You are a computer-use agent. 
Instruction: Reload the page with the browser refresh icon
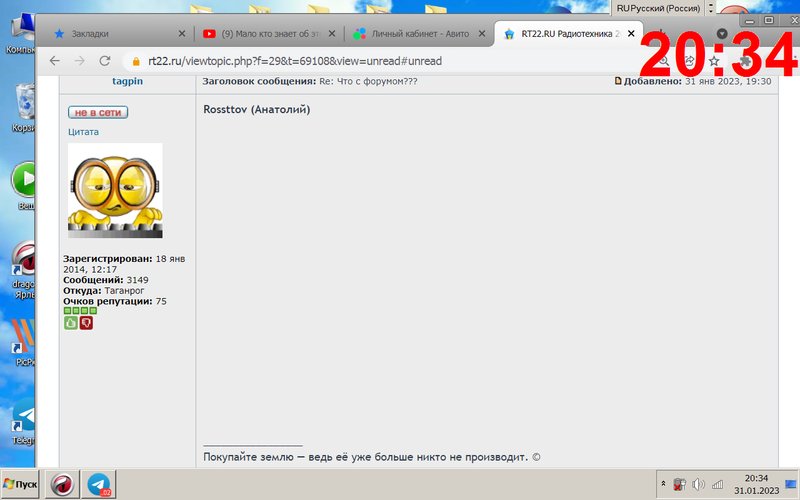[105, 61]
